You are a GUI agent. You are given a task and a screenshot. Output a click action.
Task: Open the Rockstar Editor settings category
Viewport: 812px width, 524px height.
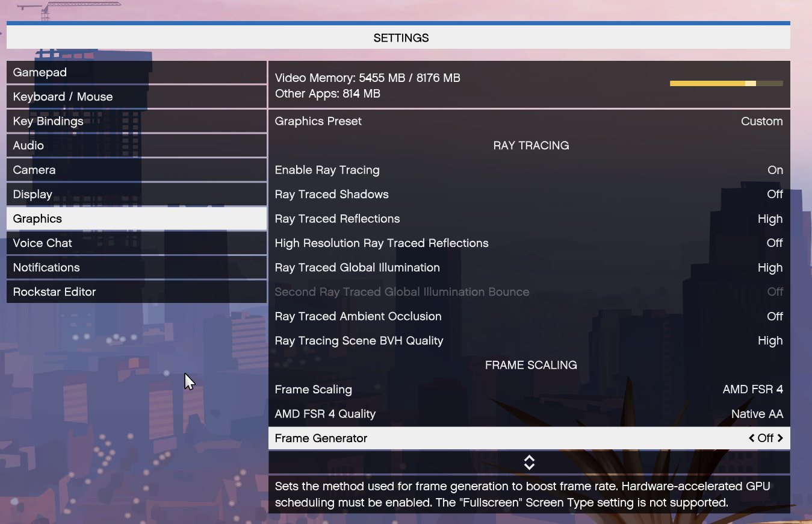(137, 292)
